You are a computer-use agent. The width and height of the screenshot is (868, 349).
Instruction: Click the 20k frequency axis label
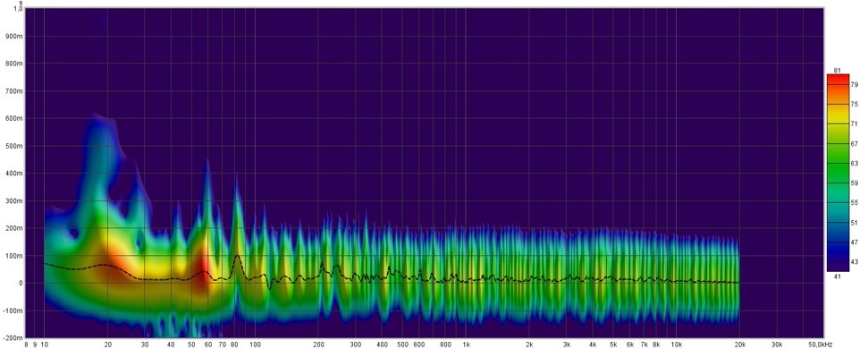click(740, 344)
